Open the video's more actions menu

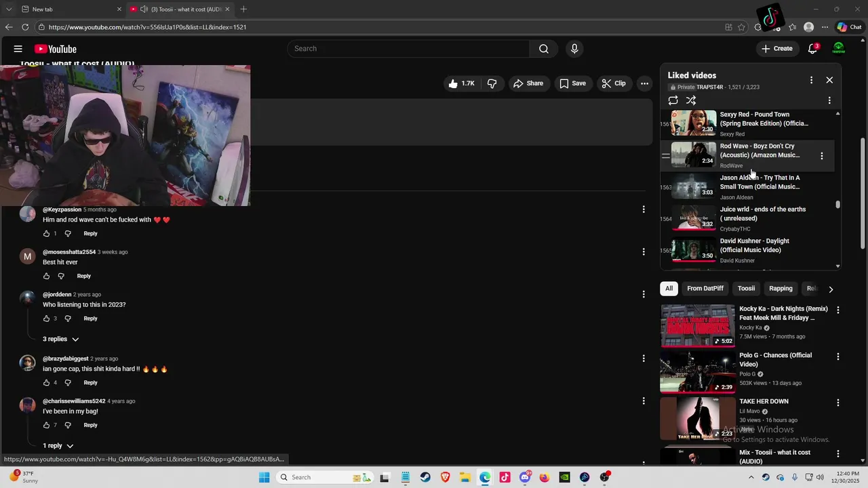[x=644, y=83]
